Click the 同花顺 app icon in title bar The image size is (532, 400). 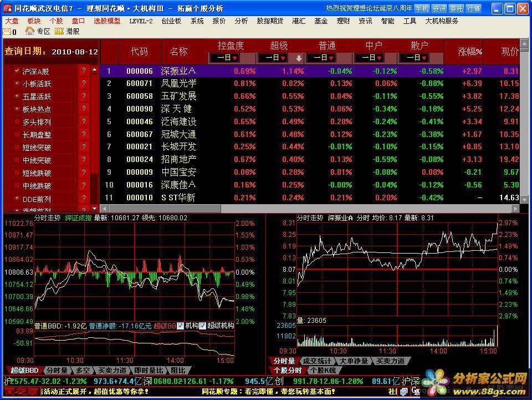point(7,8)
